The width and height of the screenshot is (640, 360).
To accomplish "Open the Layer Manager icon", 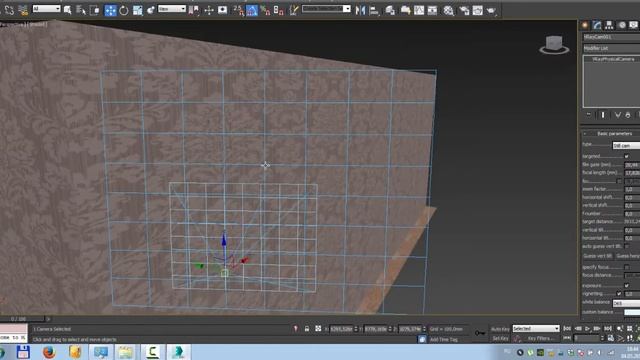I will coord(390,10).
